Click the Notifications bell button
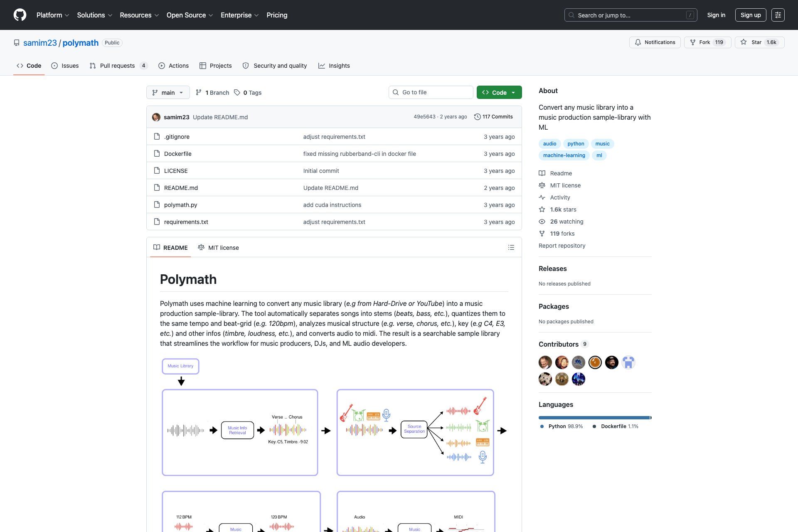Image resolution: width=798 pixels, height=532 pixels. (655, 42)
